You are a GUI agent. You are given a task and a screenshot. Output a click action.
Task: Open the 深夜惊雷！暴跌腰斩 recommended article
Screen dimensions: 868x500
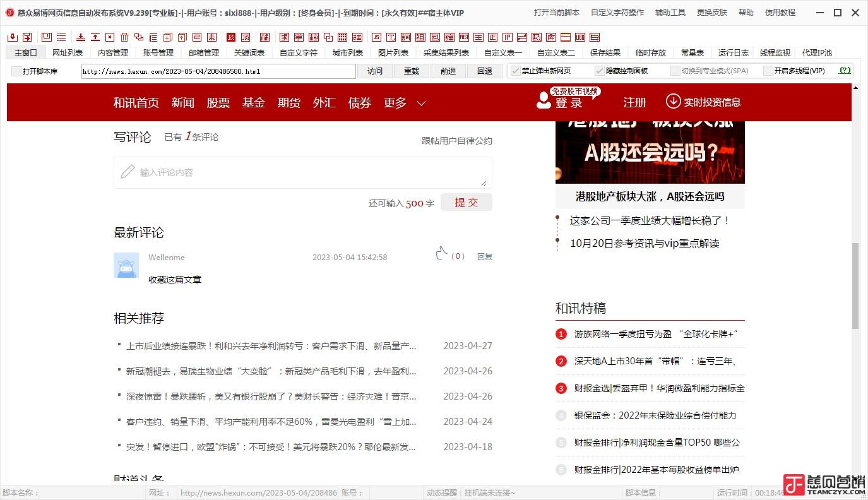click(x=271, y=396)
